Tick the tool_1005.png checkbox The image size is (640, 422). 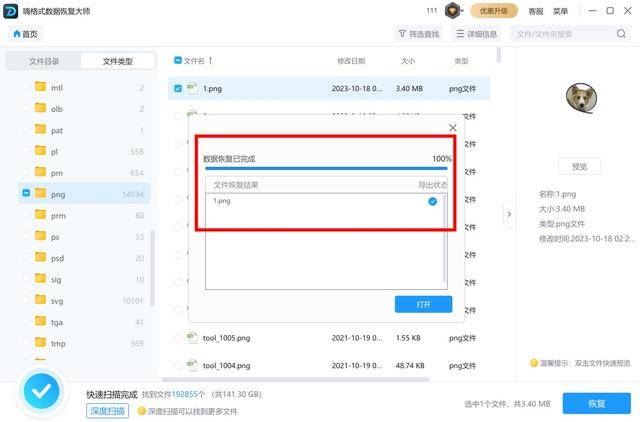pos(178,338)
